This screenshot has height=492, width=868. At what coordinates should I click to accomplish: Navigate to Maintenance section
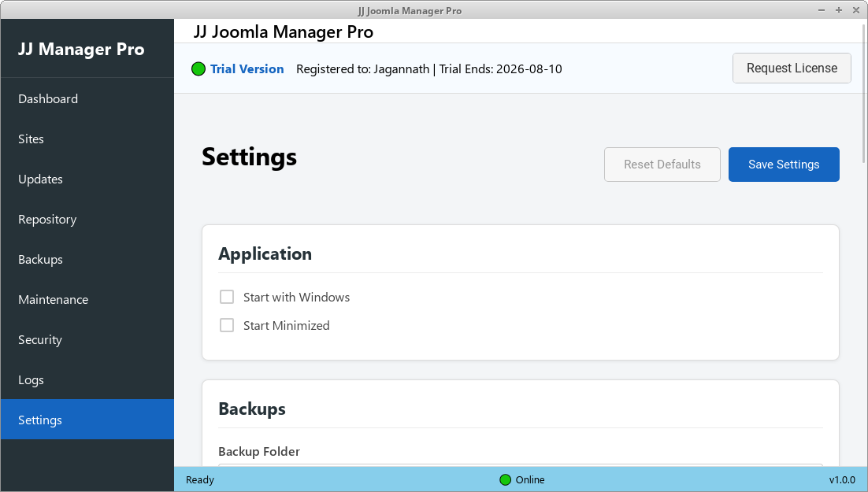point(87,299)
